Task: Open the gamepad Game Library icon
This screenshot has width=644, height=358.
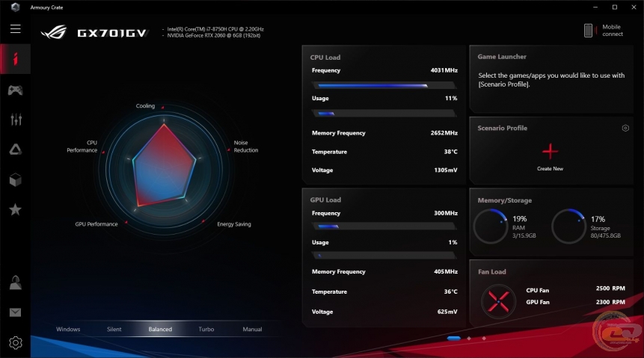Action: [16, 90]
